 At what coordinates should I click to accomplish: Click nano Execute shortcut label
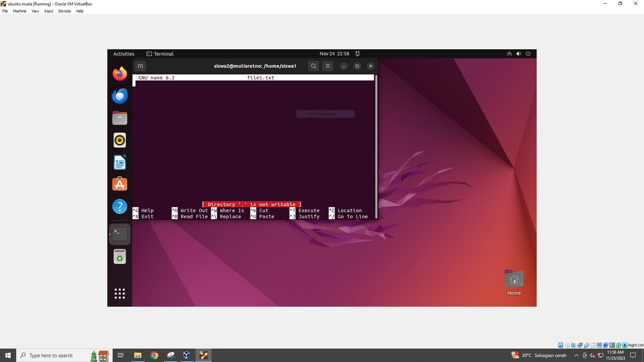tap(309, 211)
